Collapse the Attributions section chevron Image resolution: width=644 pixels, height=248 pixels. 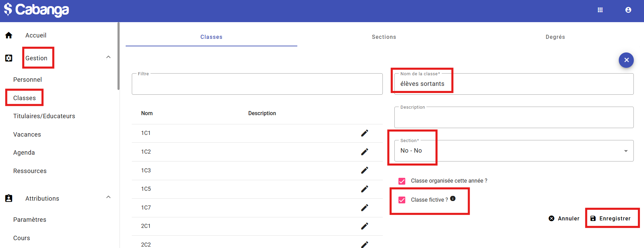coord(108,197)
